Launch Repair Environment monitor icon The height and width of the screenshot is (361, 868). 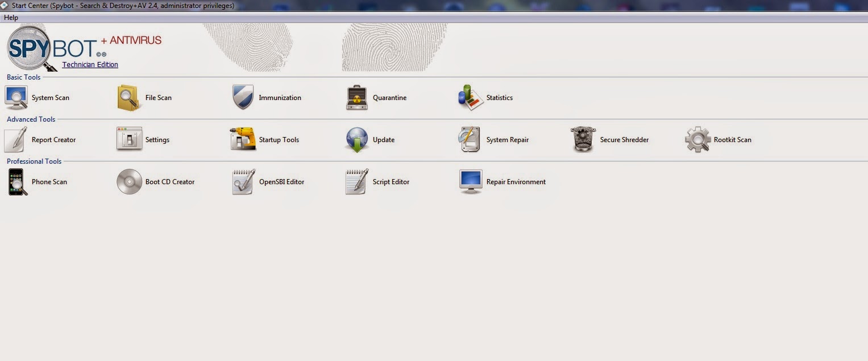click(471, 182)
